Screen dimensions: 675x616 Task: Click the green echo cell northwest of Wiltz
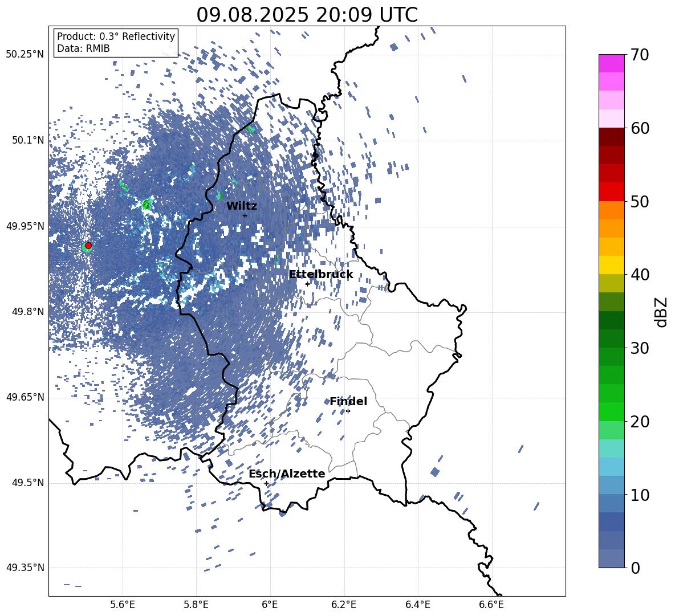point(219,195)
